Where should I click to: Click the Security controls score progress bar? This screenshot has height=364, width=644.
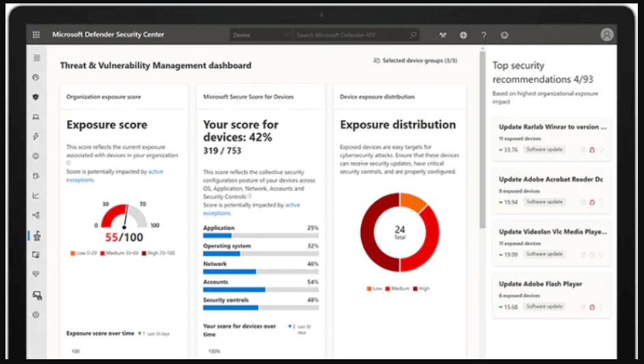(x=260, y=308)
